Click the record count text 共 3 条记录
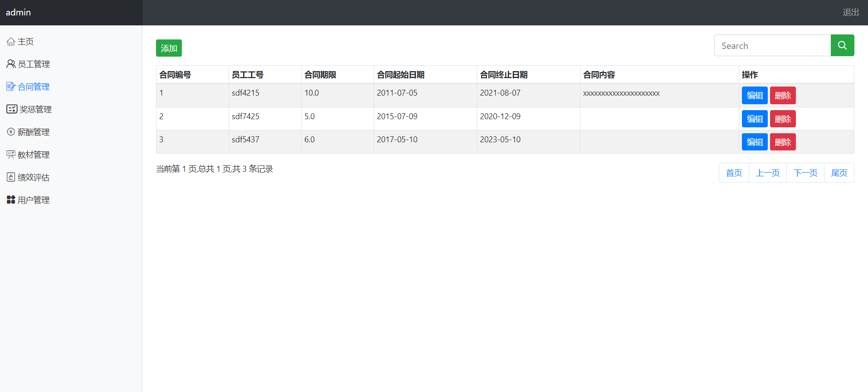 point(253,169)
